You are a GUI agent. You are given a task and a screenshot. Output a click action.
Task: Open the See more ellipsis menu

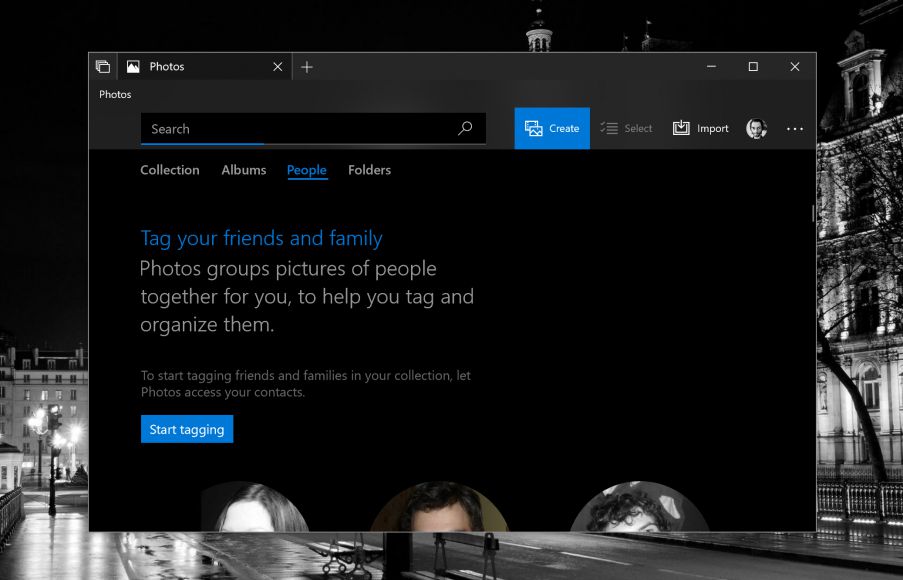795,129
